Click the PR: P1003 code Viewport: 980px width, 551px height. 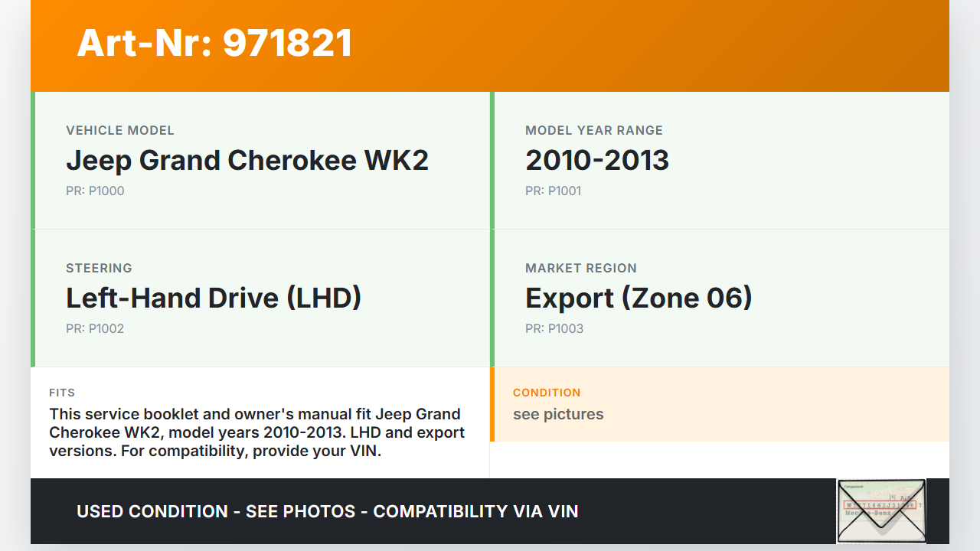[554, 329]
